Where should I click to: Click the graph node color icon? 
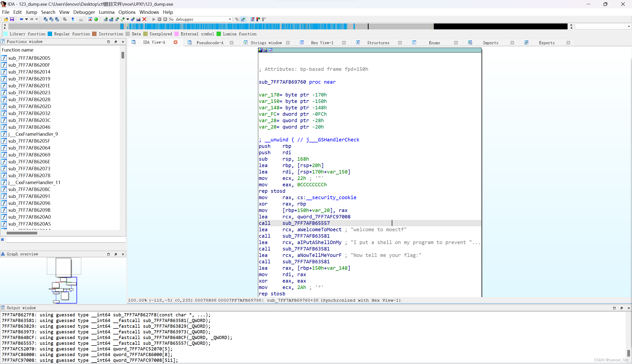pyautogui.click(x=261, y=50)
